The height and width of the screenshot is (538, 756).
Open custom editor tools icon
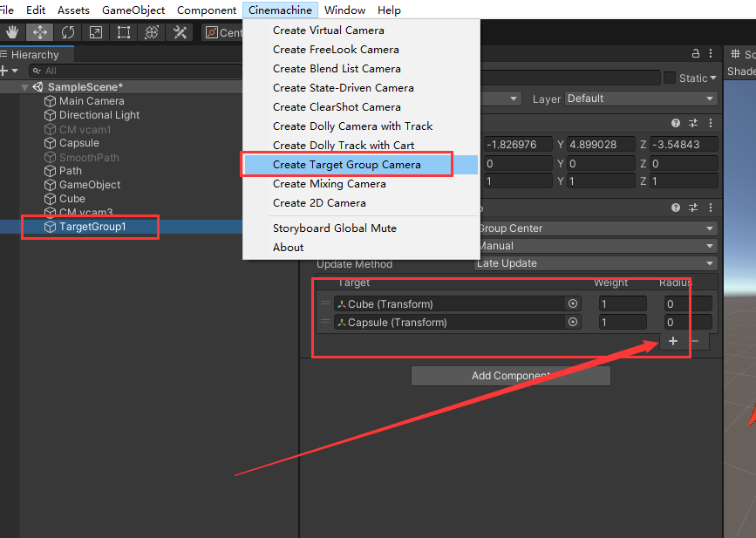pos(180,32)
